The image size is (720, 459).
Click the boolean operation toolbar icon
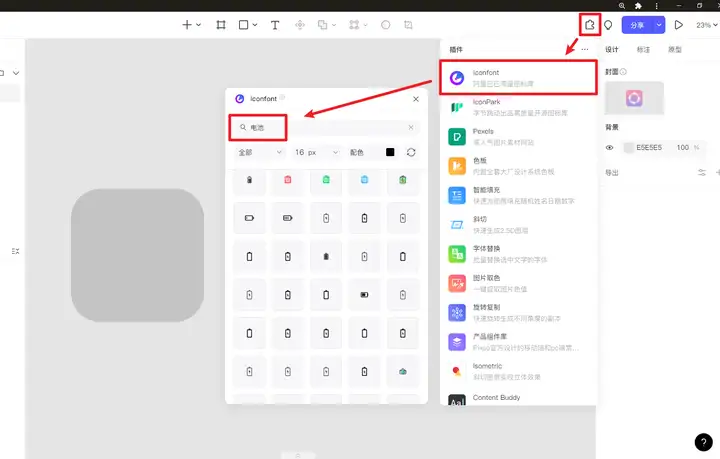tap(323, 25)
